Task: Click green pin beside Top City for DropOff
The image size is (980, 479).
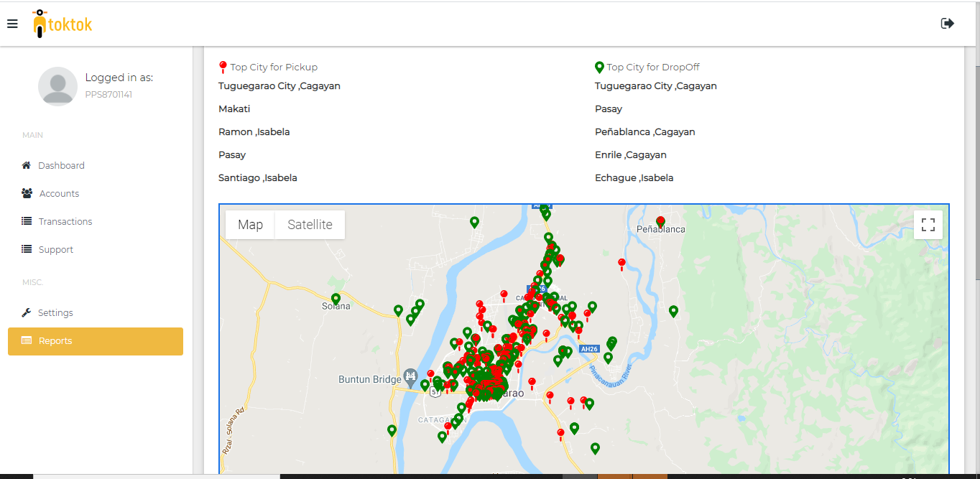Action: click(599, 68)
